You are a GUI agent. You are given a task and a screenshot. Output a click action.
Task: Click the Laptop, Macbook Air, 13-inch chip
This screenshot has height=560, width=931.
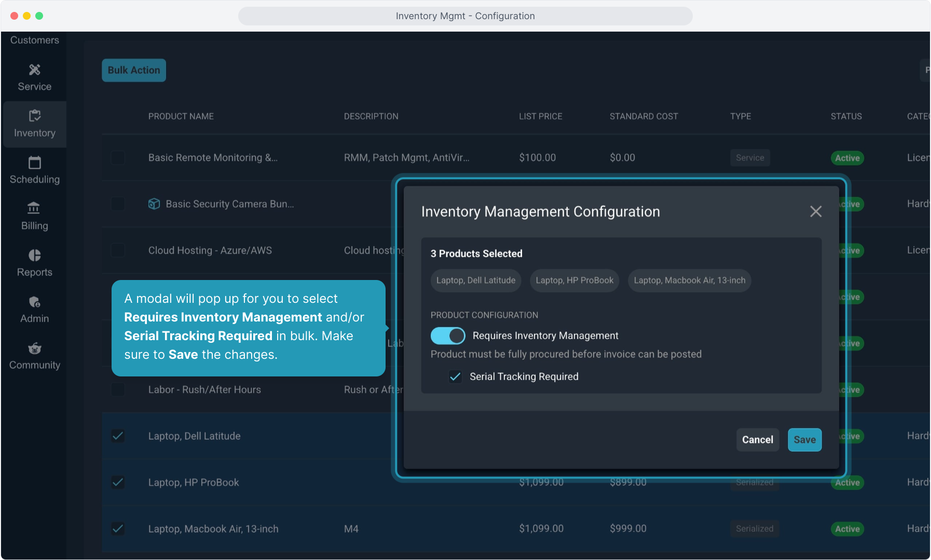(x=689, y=281)
